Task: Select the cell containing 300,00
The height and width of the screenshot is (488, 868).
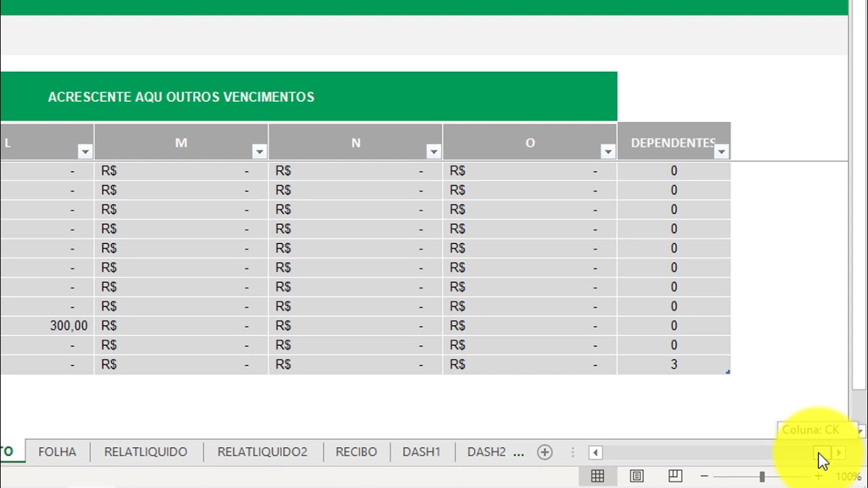Action: point(47,326)
